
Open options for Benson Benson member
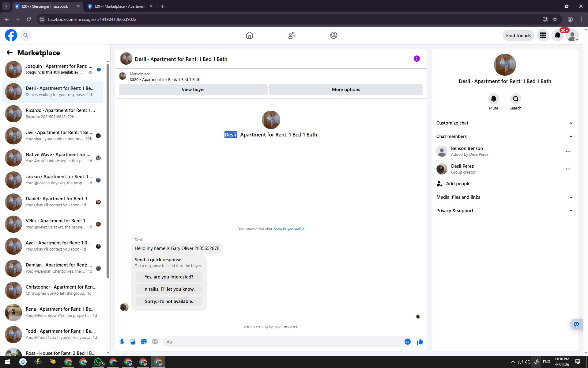pyautogui.click(x=568, y=151)
